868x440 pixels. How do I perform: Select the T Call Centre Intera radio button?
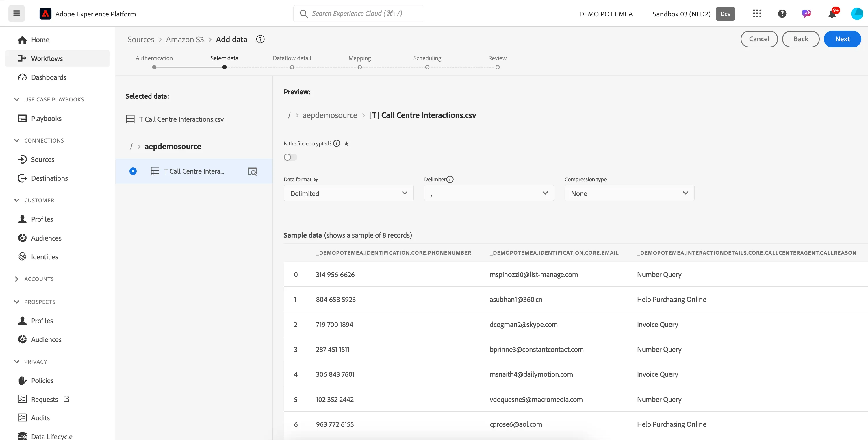tap(133, 171)
